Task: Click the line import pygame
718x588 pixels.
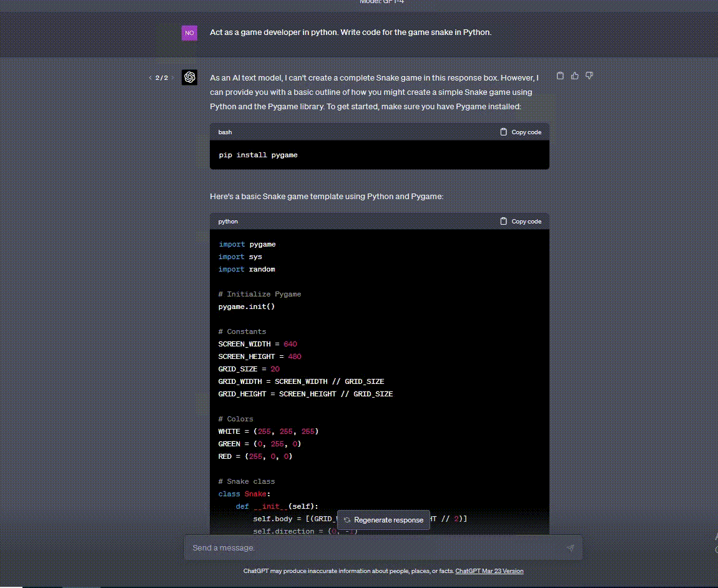Action: 247,244
